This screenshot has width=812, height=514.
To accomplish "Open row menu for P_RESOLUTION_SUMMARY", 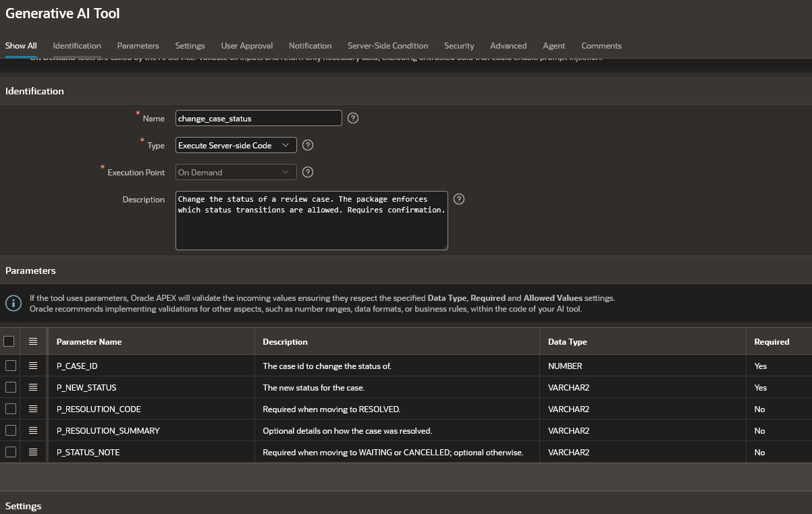I will tap(33, 430).
